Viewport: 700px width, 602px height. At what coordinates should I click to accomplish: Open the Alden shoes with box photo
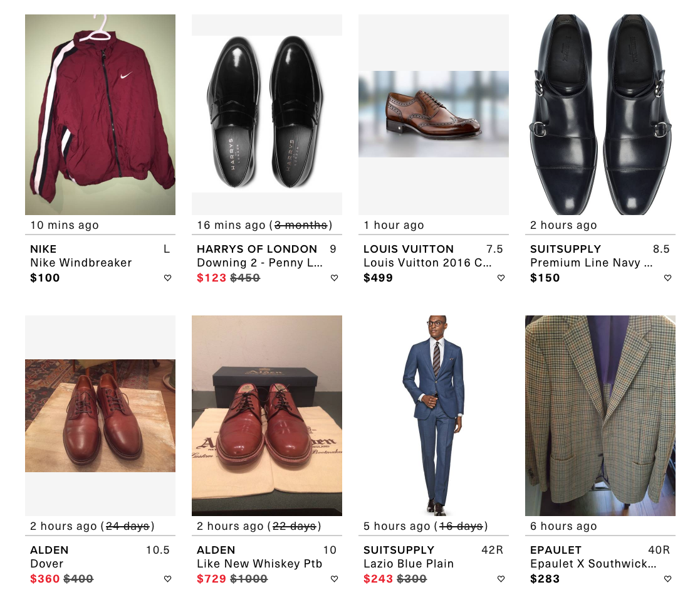point(267,416)
